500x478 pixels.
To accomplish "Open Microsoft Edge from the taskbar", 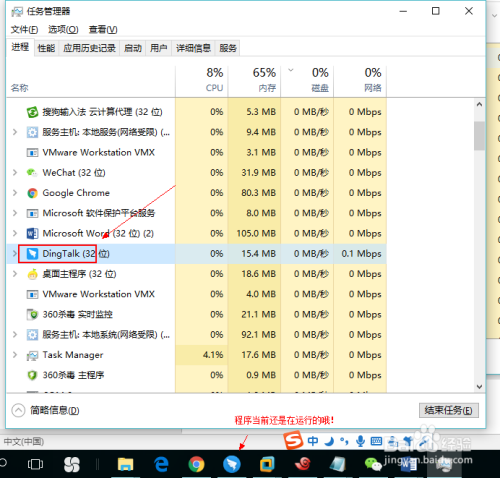I will click(161, 464).
